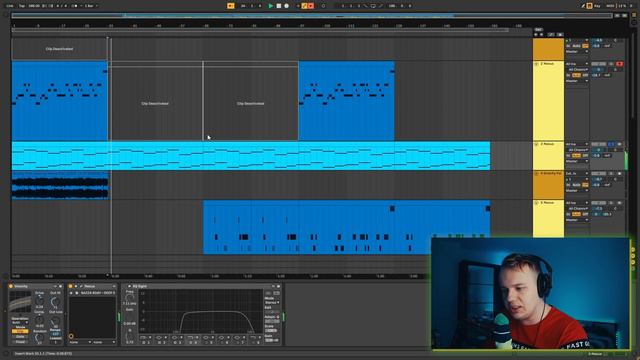This screenshot has height=360, width=640.
Task: Fold track 2 with its header triangle
Action: coord(536,64)
